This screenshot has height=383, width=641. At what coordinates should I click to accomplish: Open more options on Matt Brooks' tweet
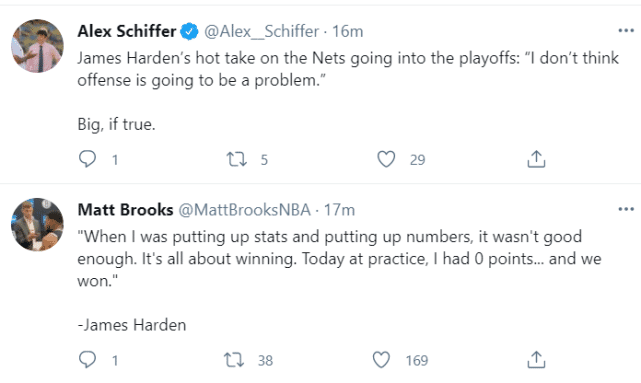[x=626, y=209]
